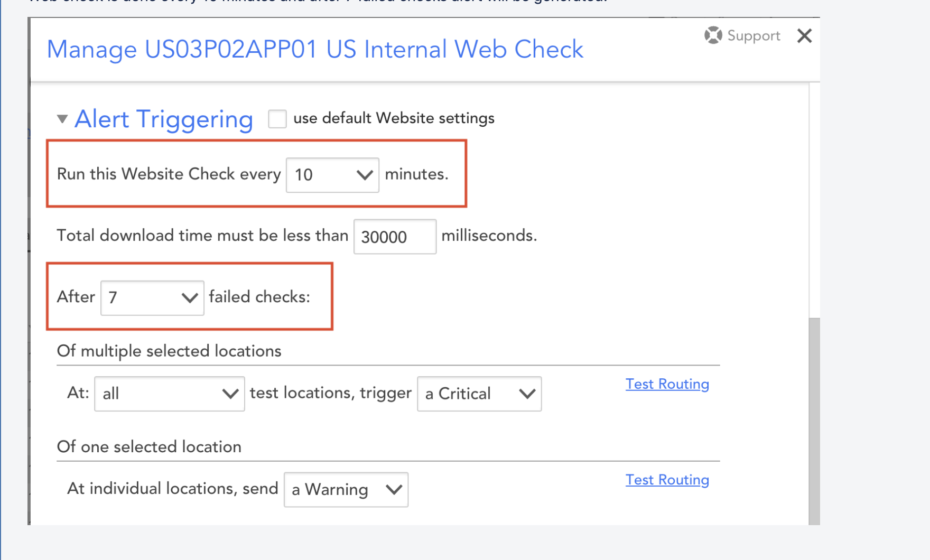Click 'Of one selected location' label
The height and width of the screenshot is (560, 930).
pyautogui.click(x=149, y=447)
